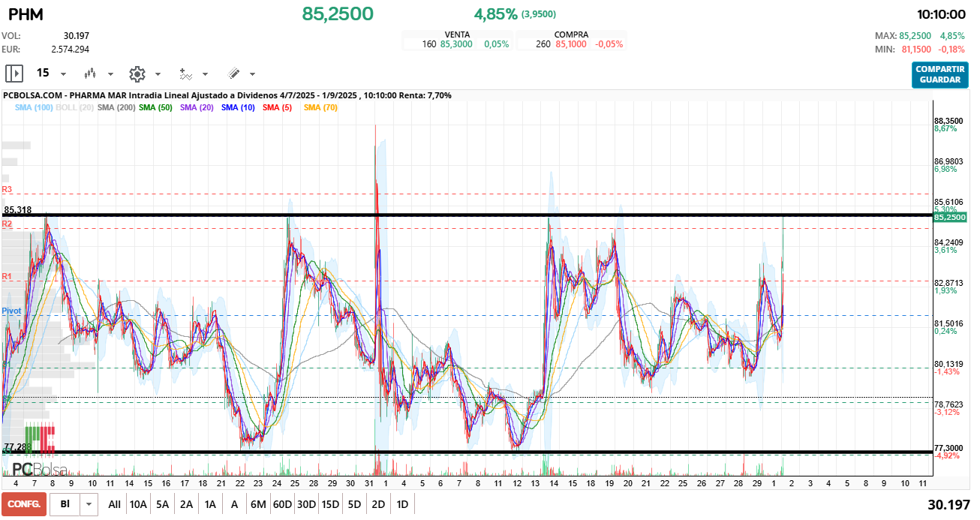Open the gear settings icon
Image resolution: width=980 pixels, height=520 pixels.
pos(137,74)
